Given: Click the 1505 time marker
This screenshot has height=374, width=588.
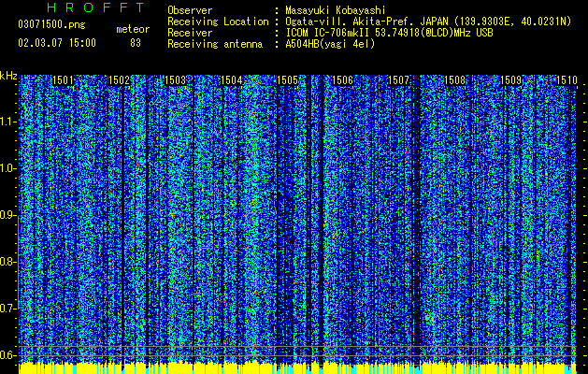Looking at the screenshot, I should pyautogui.click(x=287, y=80).
